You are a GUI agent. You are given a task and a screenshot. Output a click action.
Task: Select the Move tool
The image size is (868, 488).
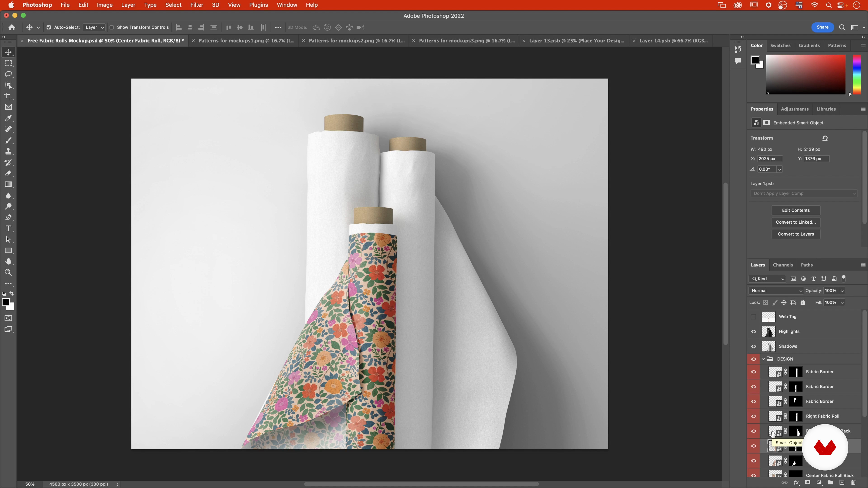click(x=8, y=52)
